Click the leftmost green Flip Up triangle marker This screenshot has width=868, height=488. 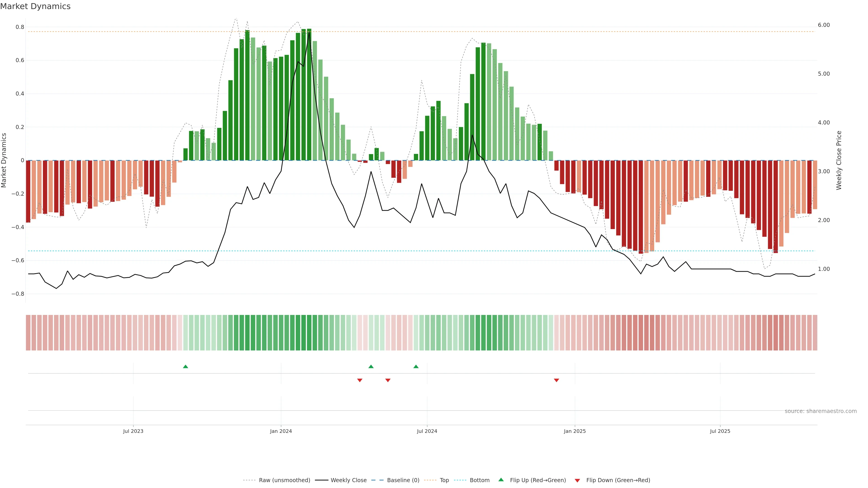[x=185, y=366]
